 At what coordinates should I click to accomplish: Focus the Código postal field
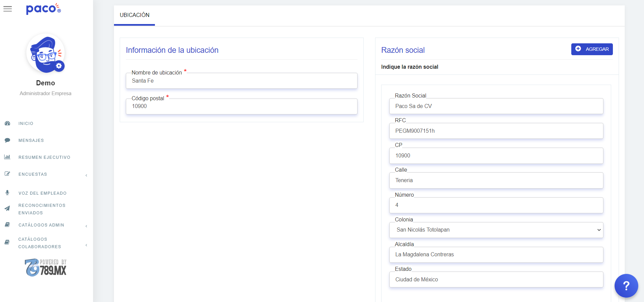tap(241, 106)
